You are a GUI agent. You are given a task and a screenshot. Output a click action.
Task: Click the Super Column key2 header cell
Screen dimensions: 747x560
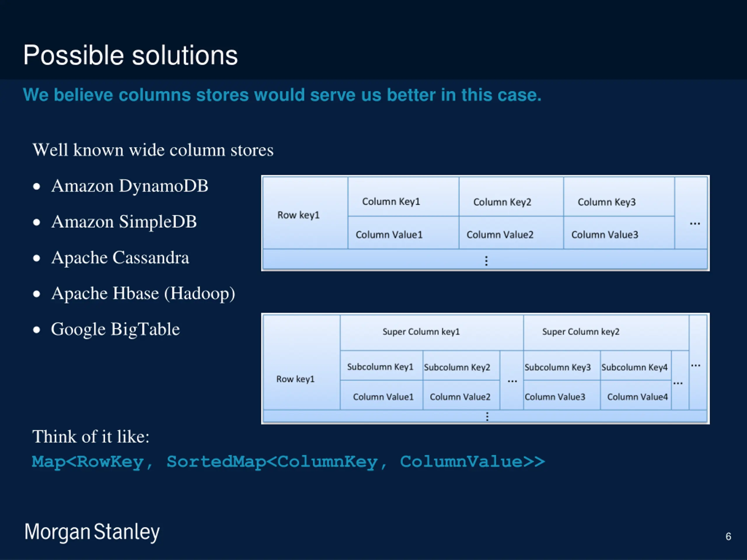point(581,332)
